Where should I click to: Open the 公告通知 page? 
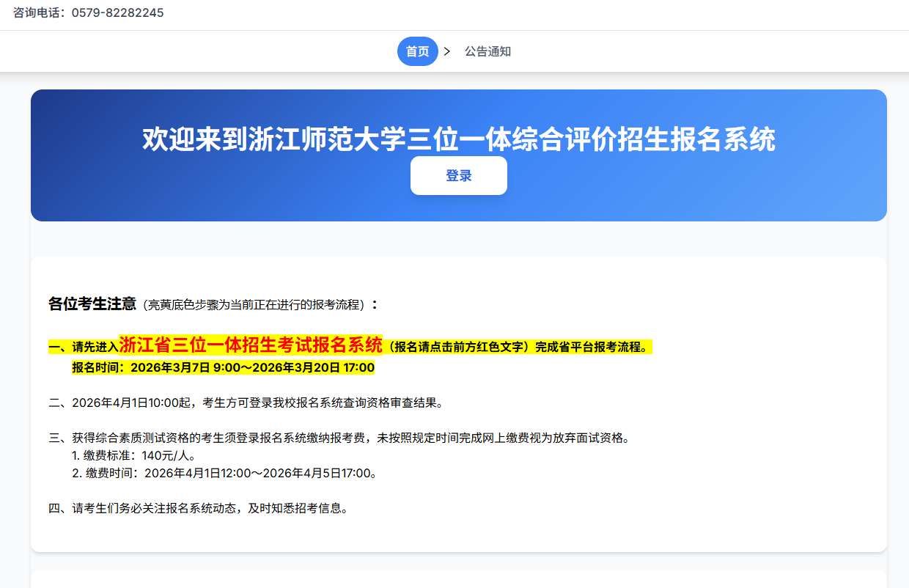pyautogui.click(x=487, y=51)
